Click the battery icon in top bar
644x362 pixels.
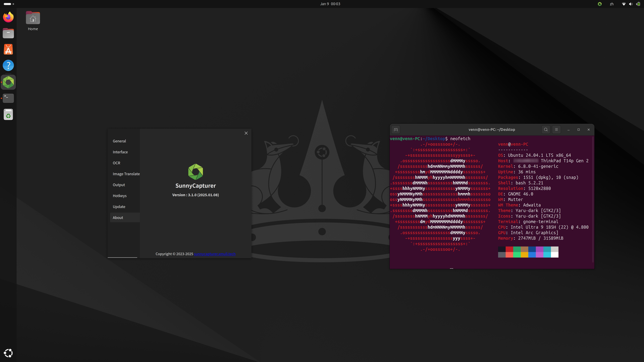[x=638, y=4]
